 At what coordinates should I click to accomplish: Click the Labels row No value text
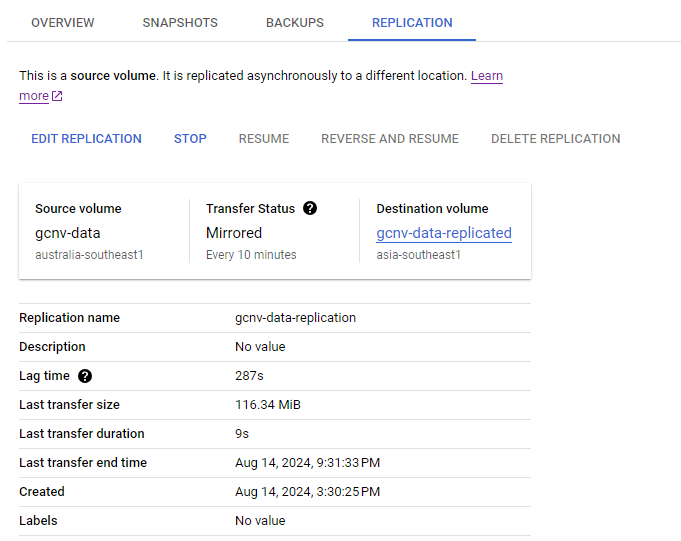click(x=260, y=521)
